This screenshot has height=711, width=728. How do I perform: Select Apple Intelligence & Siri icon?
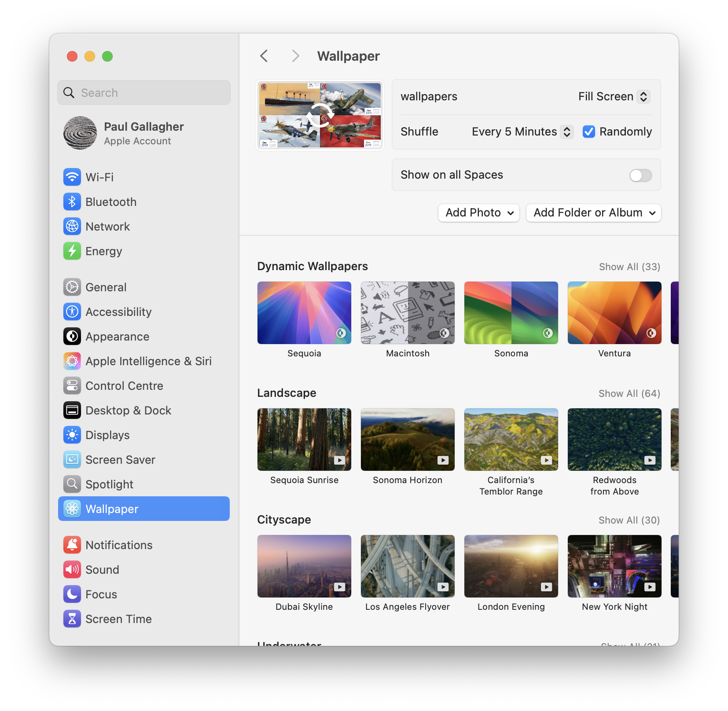pyautogui.click(x=72, y=361)
